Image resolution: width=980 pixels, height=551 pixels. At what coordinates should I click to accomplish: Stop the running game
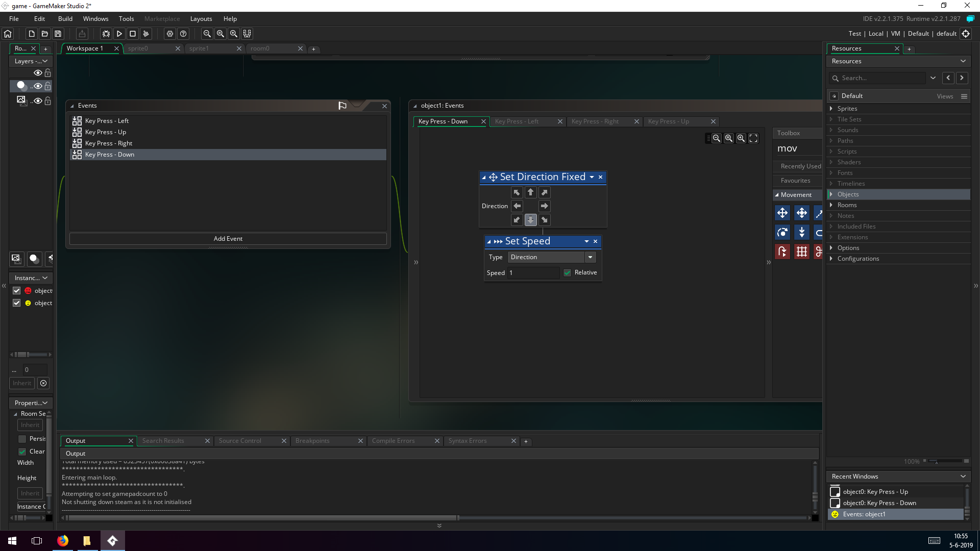(x=133, y=34)
